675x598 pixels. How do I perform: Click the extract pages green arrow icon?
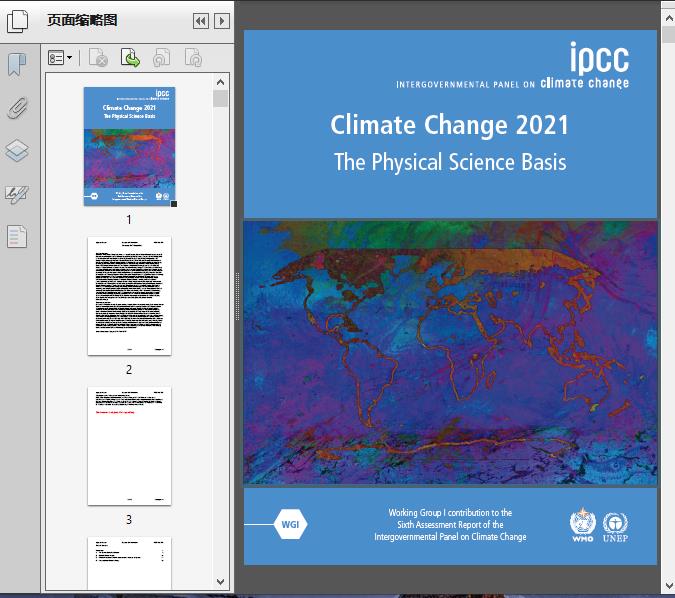point(130,58)
